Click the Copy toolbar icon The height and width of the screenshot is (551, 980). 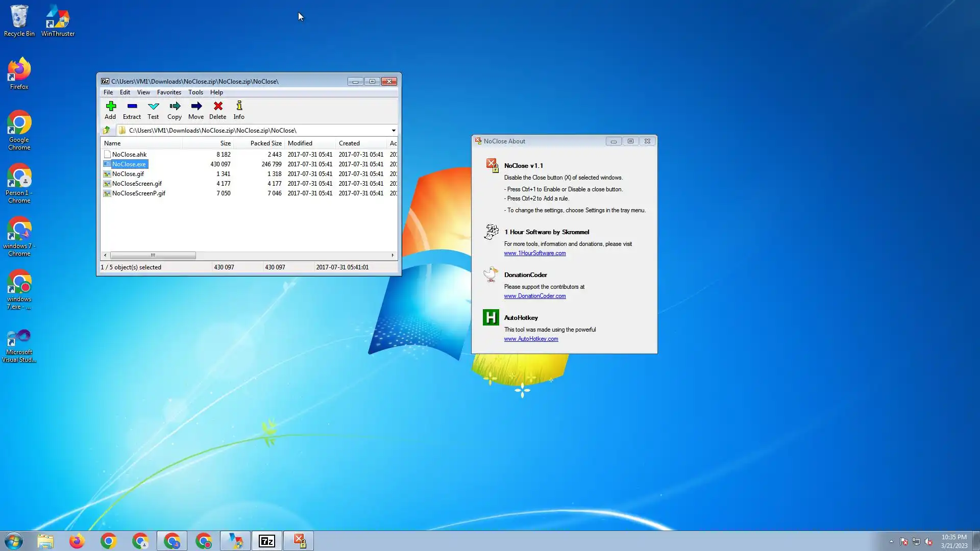point(175,109)
